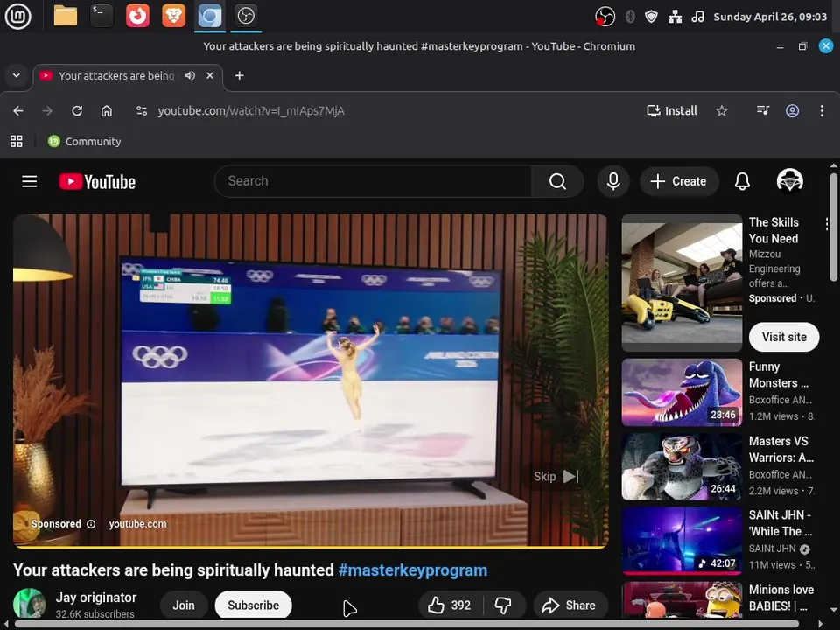840x630 pixels.
Task: Open SAINt JHN 'While The' video thumbnail
Action: pos(682,541)
